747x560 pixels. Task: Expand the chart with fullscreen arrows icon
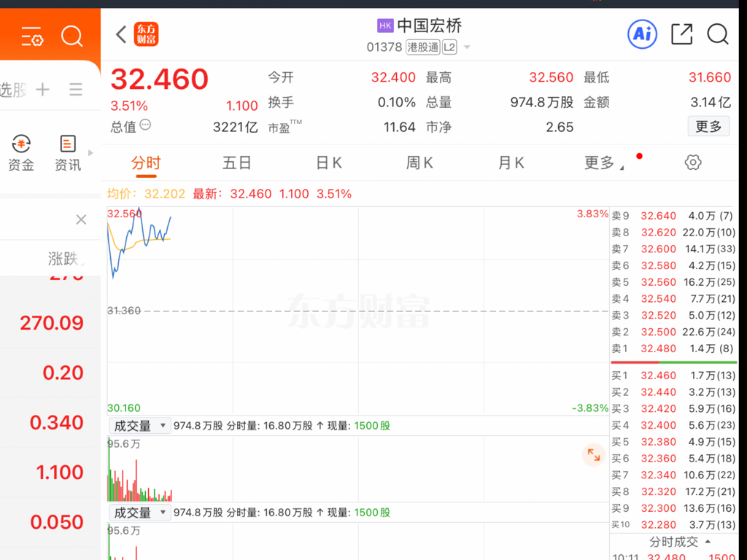594,455
